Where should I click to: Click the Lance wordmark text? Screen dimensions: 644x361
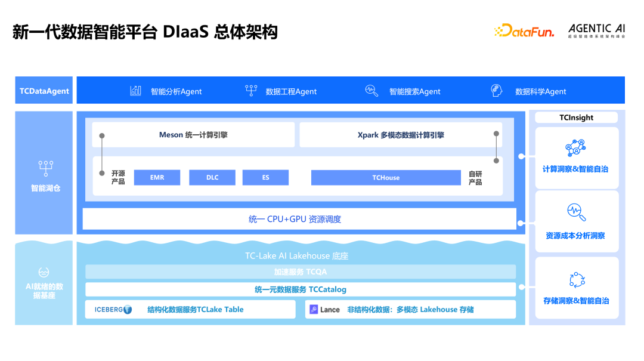pos(330,310)
